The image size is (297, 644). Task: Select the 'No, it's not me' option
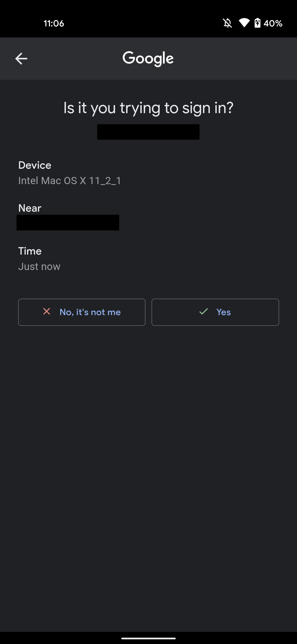pos(82,312)
